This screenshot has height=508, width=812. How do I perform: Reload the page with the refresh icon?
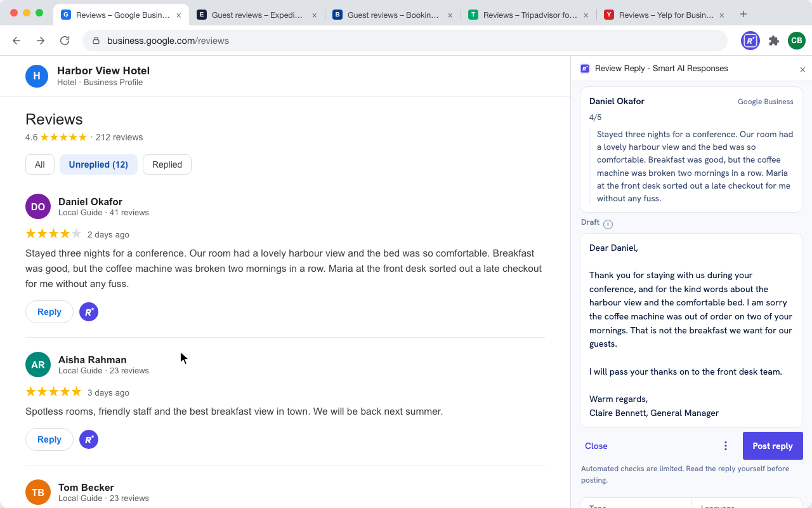65,41
